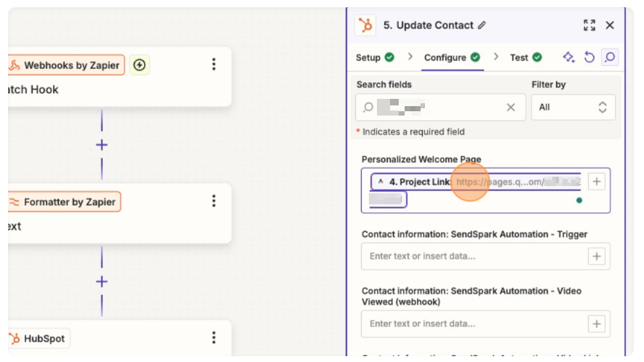Open the Filter by All dropdown

tap(573, 107)
